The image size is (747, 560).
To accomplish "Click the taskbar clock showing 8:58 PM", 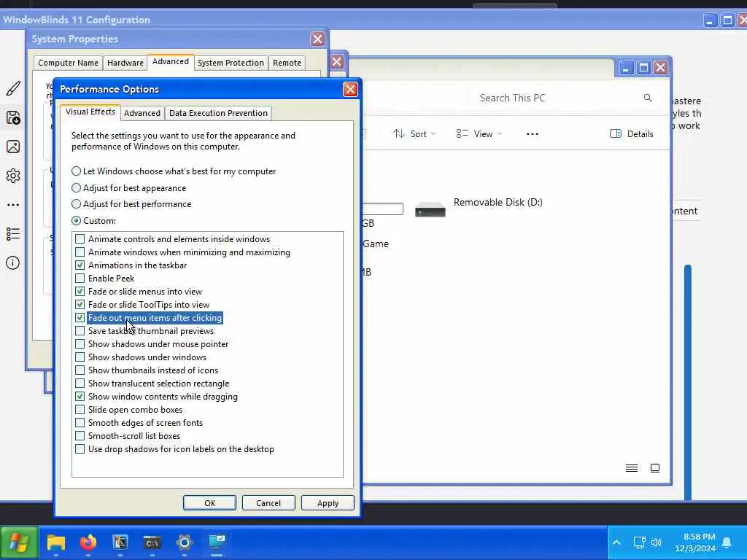I will tap(695, 542).
